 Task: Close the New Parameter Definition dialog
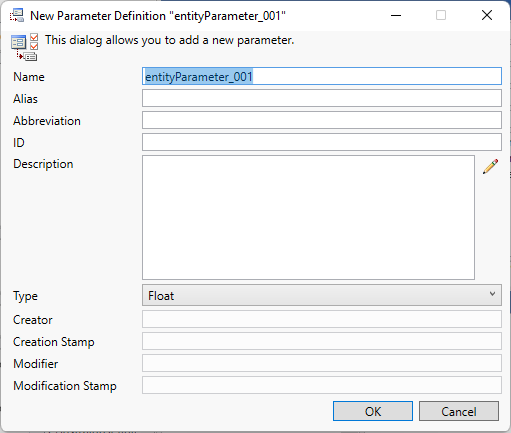click(x=487, y=15)
